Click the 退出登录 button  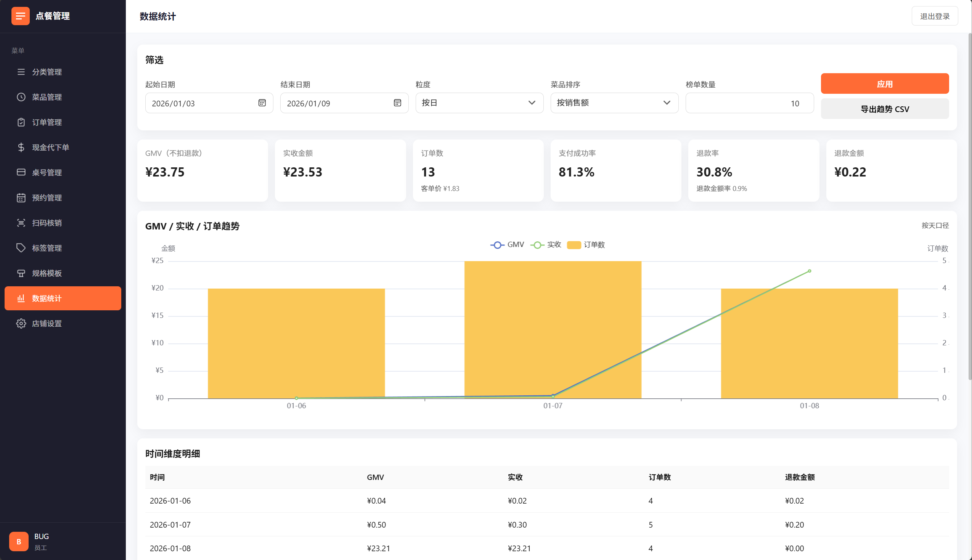pyautogui.click(x=934, y=16)
